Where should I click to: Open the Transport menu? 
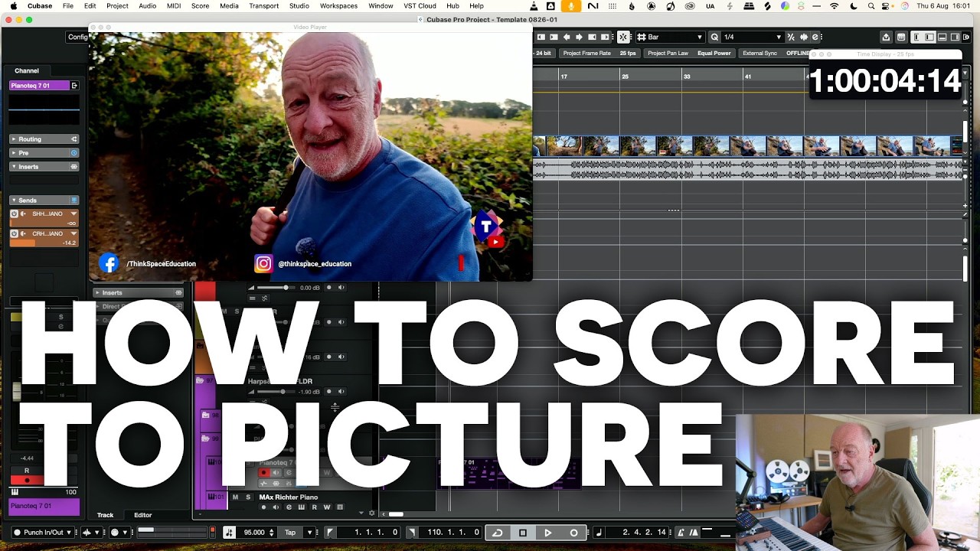pos(264,6)
